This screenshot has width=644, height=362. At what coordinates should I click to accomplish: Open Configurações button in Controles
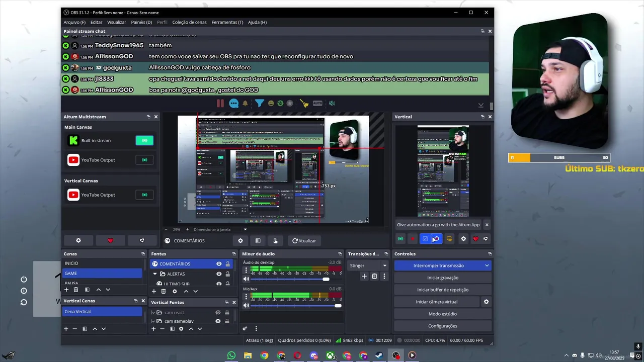pyautogui.click(x=443, y=326)
